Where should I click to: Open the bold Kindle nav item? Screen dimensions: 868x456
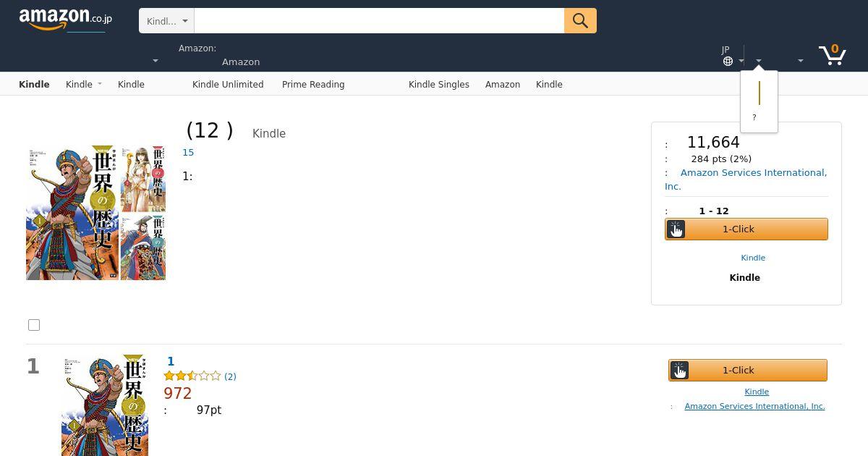pos(34,85)
